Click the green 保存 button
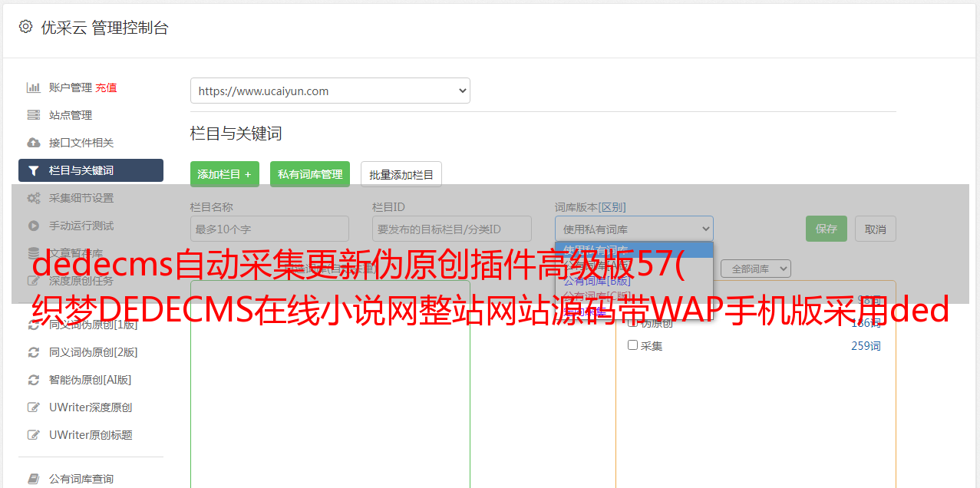Screen dimensions: 980x488 (827, 229)
